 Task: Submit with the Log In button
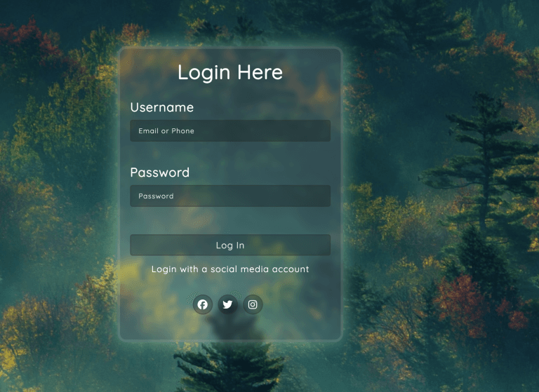[230, 245]
